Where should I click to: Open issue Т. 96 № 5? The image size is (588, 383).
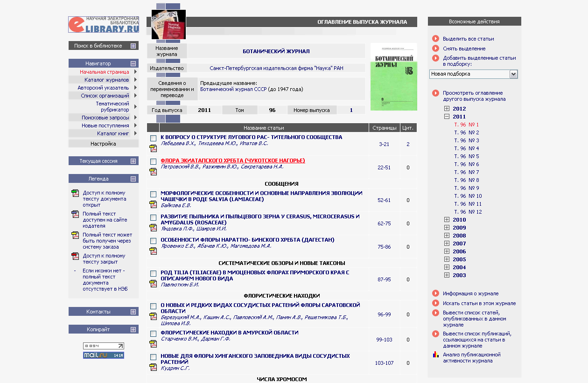[466, 156]
